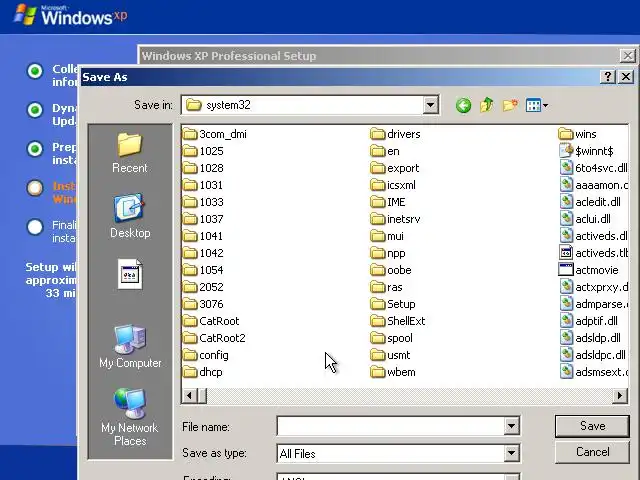640x480 pixels.
Task: Select the en folder
Action: (x=385, y=151)
